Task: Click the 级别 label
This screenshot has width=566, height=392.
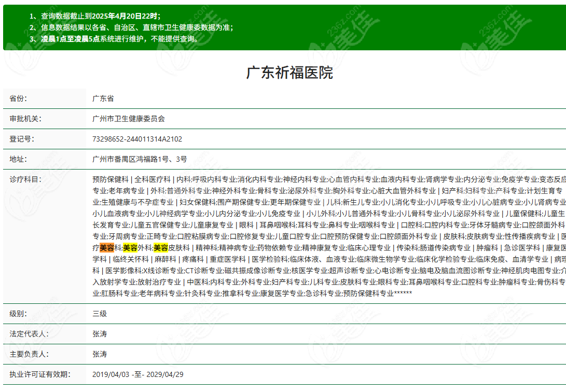Action: coord(18,314)
